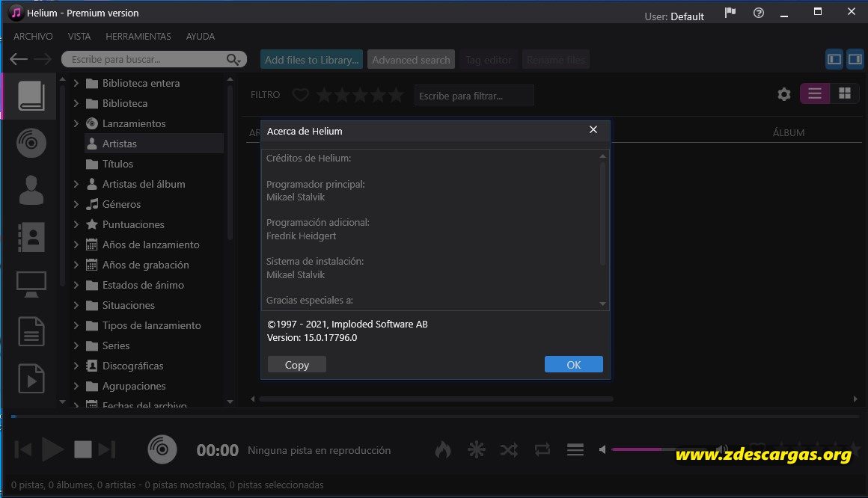Open the view settings gear icon
This screenshot has height=498, width=868.
[784, 95]
